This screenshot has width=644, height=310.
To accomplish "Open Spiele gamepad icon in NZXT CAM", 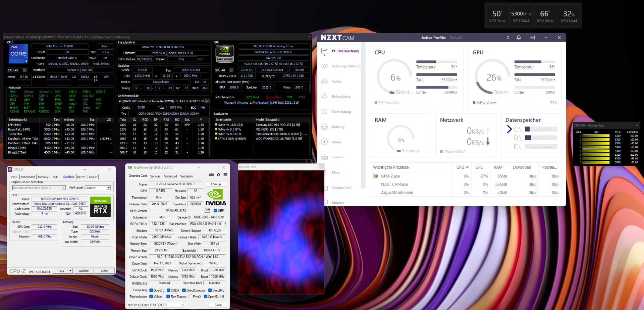I will pyautogui.click(x=324, y=81).
